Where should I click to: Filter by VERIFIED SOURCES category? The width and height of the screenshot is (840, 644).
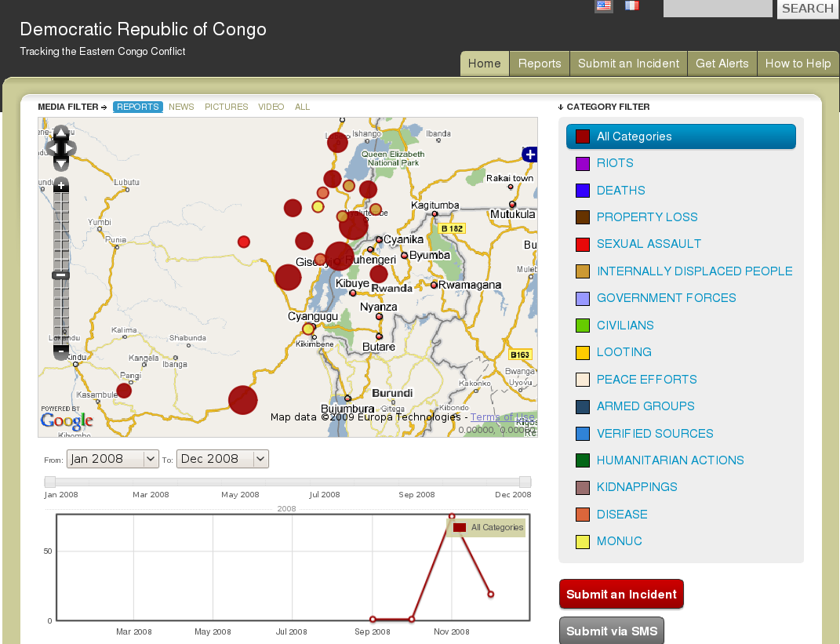pos(655,434)
